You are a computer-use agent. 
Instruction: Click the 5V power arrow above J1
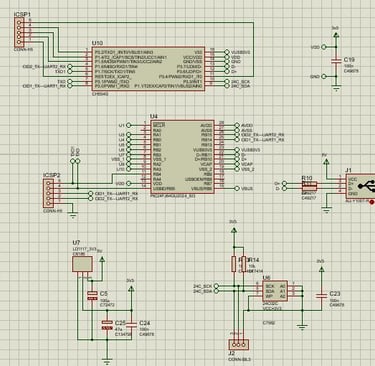coord(326,162)
